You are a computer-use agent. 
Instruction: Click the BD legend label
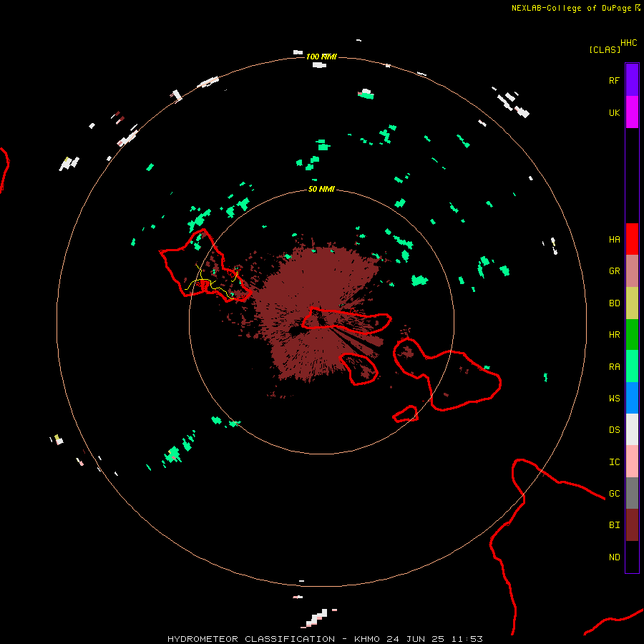point(614,303)
